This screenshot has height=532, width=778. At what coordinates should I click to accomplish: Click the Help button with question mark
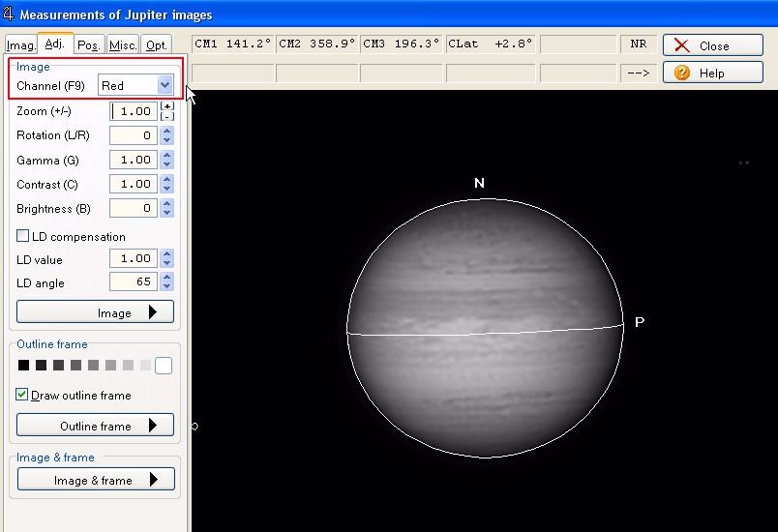pyautogui.click(x=712, y=73)
